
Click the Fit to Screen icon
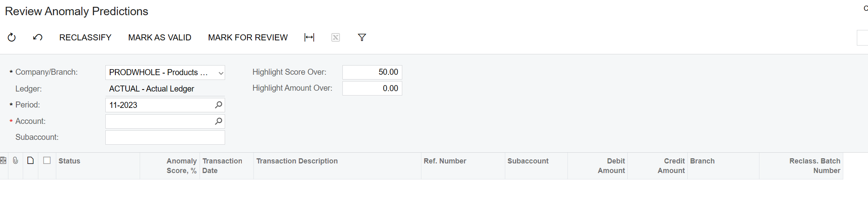(309, 37)
